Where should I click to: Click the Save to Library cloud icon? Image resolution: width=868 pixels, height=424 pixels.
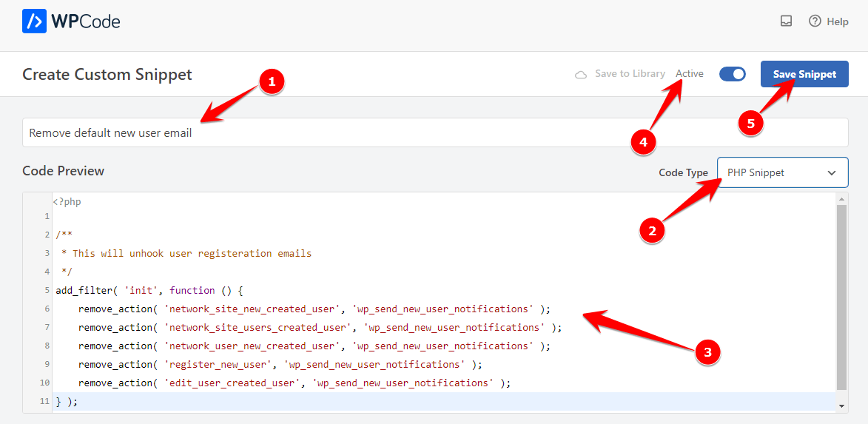[x=581, y=74]
